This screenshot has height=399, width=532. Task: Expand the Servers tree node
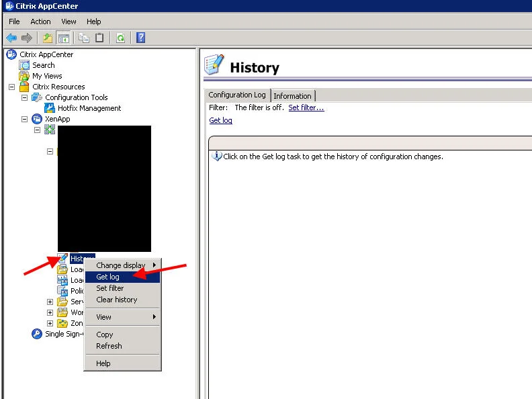[x=50, y=302]
